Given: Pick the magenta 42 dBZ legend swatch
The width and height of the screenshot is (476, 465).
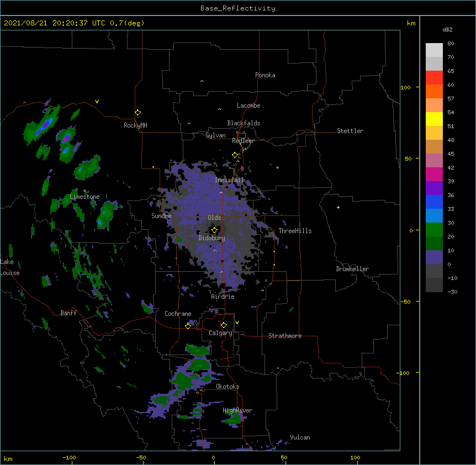Looking at the screenshot, I should tap(434, 174).
